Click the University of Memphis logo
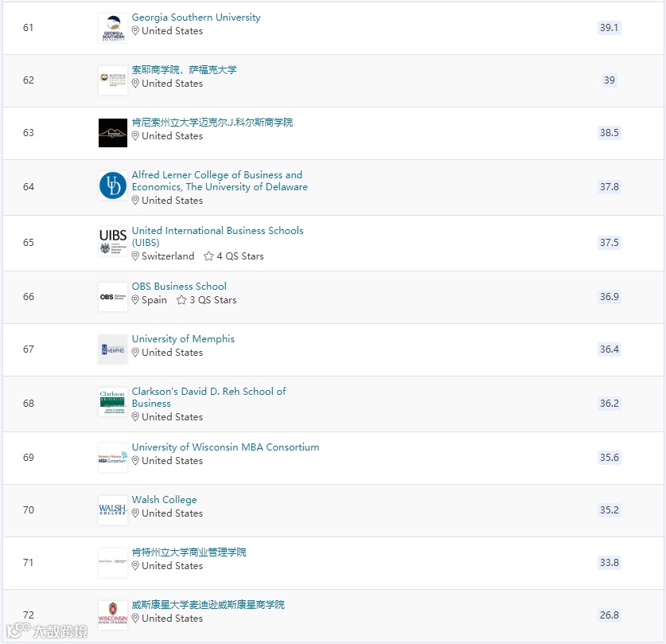Screen dimensions: 666x644 pyautogui.click(x=113, y=349)
